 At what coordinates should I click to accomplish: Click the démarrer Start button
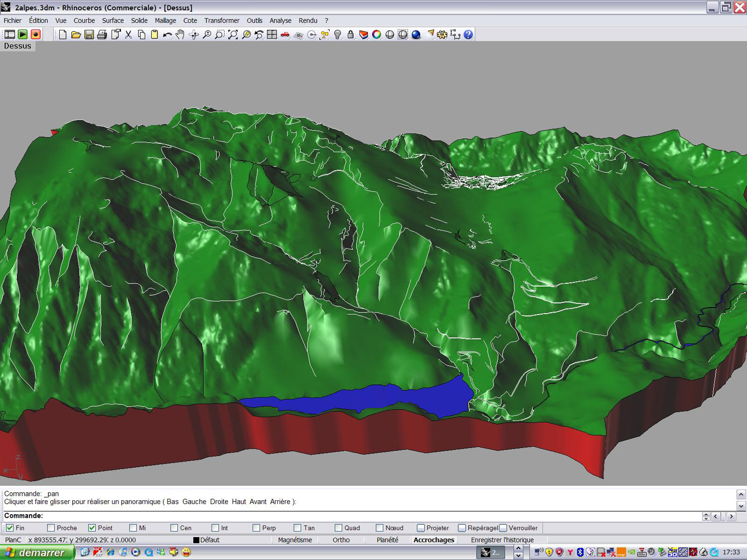pos(36,552)
